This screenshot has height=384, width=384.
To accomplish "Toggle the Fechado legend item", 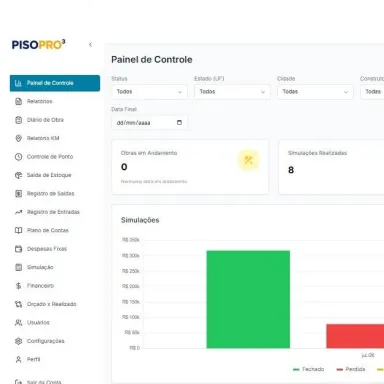I will tap(308, 369).
